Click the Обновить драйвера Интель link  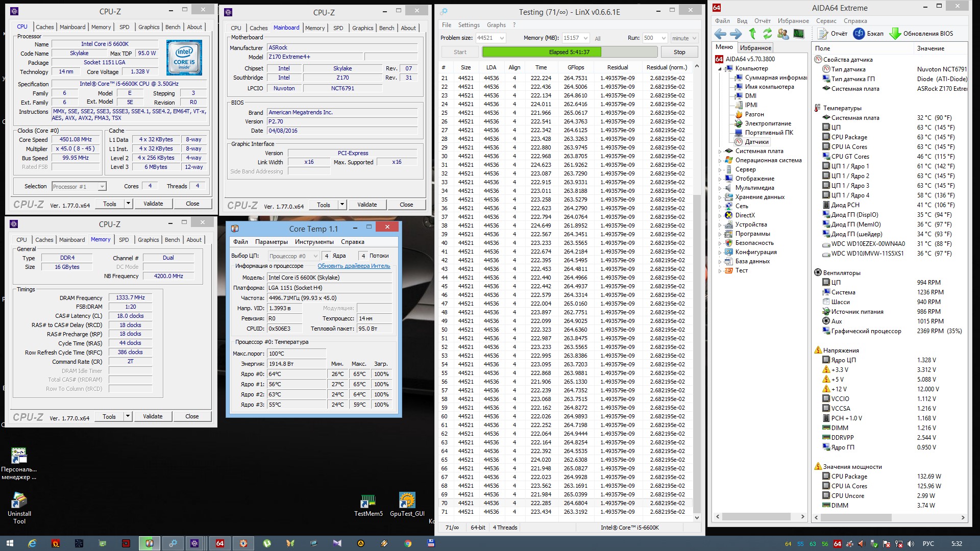tap(353, 266)
